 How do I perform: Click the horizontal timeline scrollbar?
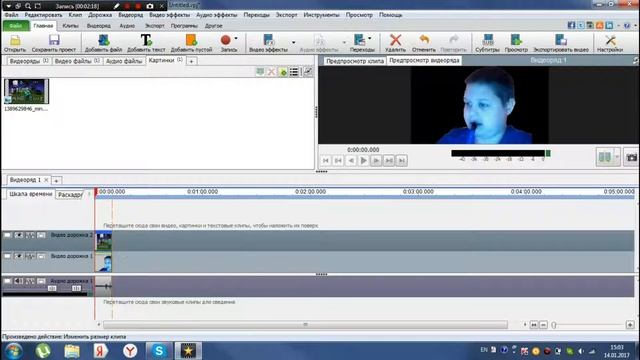pyautogui.click(x=305, y=325)
